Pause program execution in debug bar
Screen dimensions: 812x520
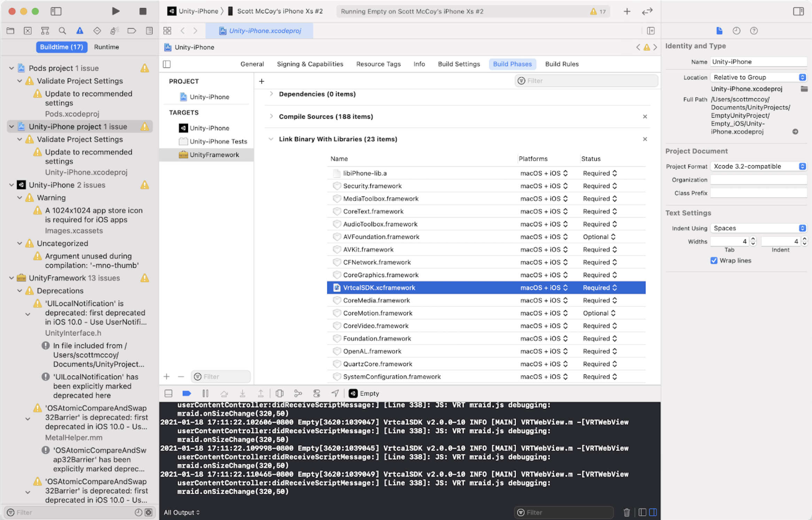click(205, 393)
